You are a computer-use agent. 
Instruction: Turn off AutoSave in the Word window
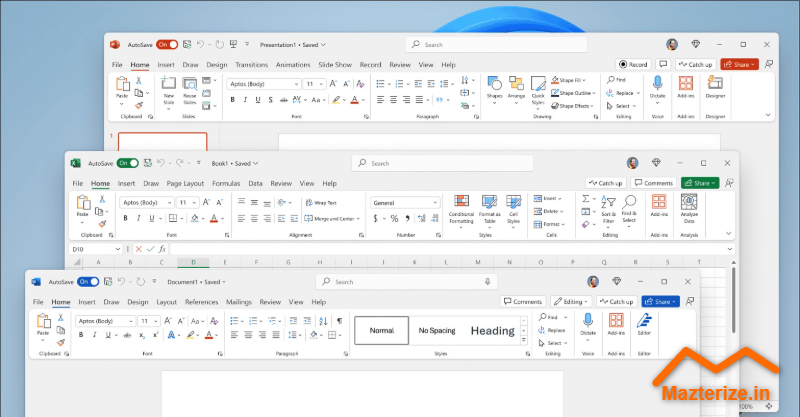pyautogui.click(x=88, y=282)
